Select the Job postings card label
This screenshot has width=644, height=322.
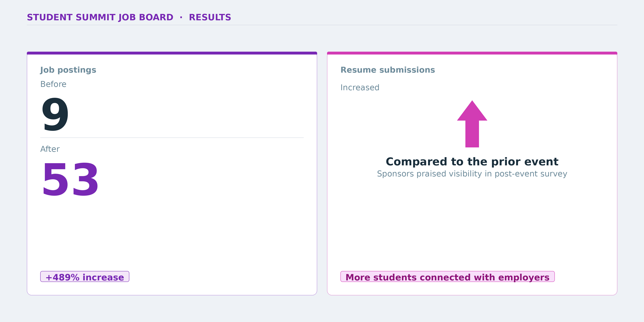pos(68,70)
